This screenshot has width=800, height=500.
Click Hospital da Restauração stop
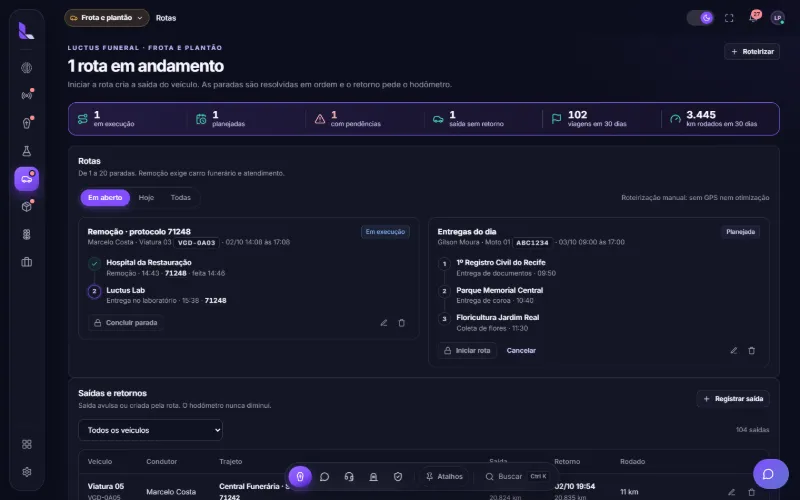(148, 263)
